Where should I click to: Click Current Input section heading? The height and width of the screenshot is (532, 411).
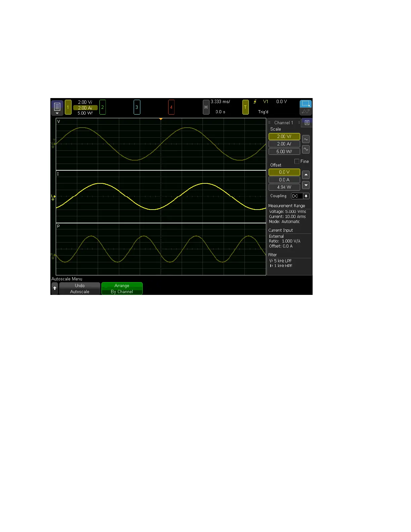(x=281, y=230)
